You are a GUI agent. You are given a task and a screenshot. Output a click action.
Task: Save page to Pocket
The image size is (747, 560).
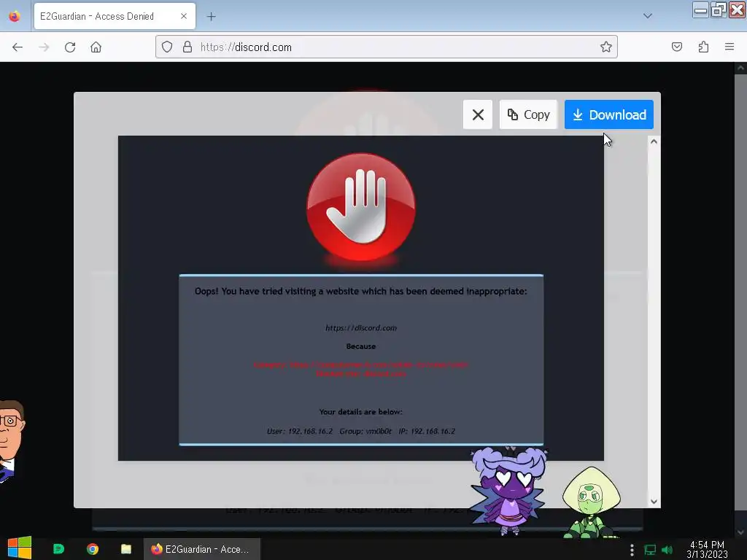pos(676,47)
